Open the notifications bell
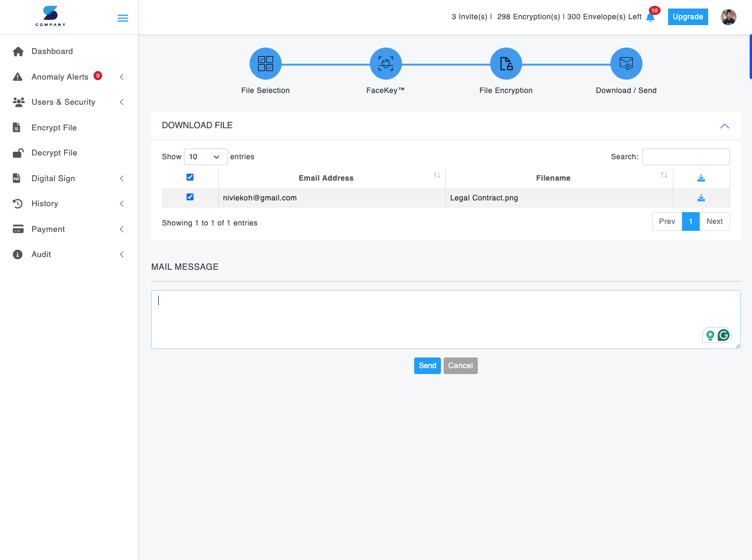Screen dimensions: 752x560 click(x=650, y=17)
